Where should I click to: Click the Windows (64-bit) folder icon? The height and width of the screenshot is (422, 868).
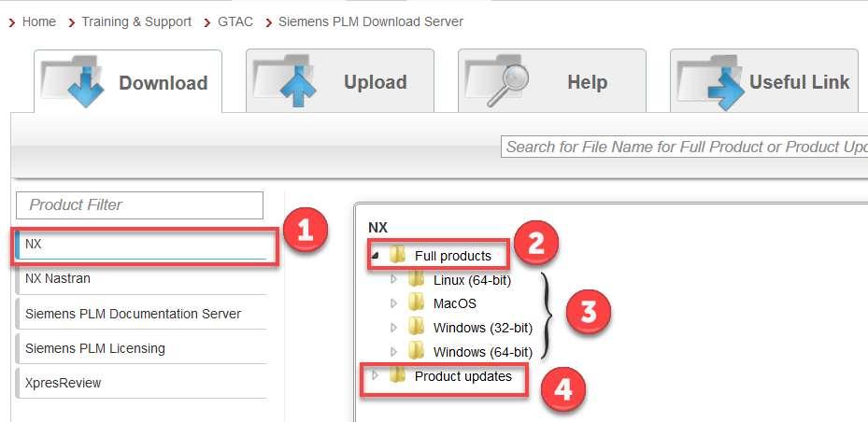pos(416,351)
